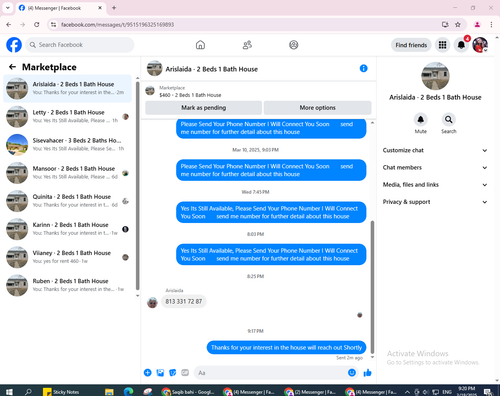Go back from Marketplace with the arrow
This screenshot has width=500, height=396.
(12, 67)
